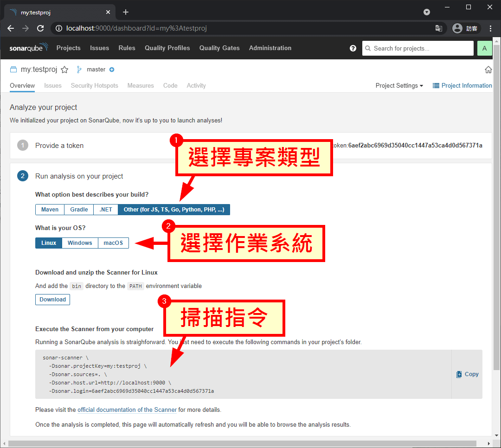Open a new browser tab
The height and width of the screenshot is (448, 501).
coord(126,12)
